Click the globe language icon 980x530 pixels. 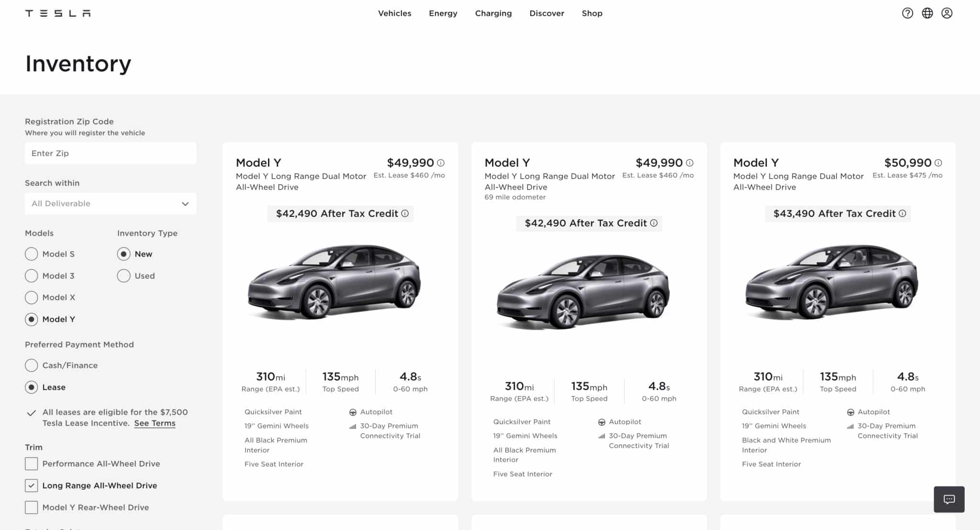tap(927, 13)
